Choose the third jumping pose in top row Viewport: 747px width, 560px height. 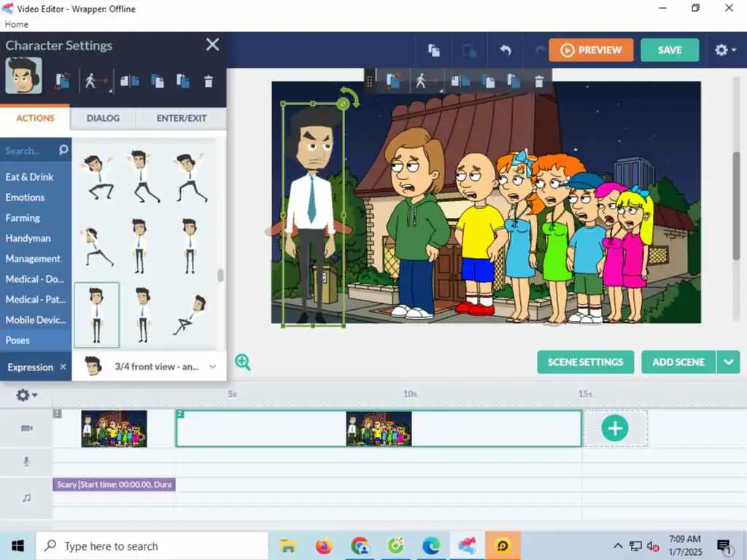pyautogui.click(x=191, y=177)
